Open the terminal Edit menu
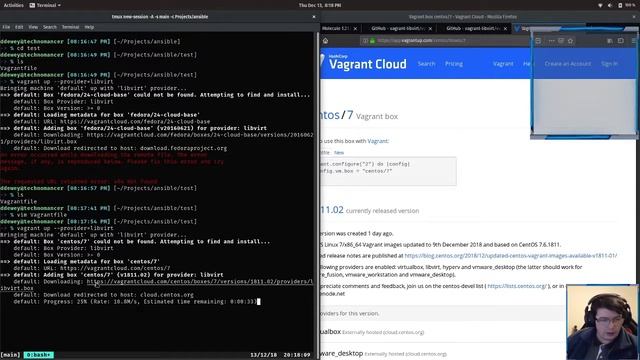The height and width of the screenshot is (360, 640). pyautogui.click(x=19, y=27)
